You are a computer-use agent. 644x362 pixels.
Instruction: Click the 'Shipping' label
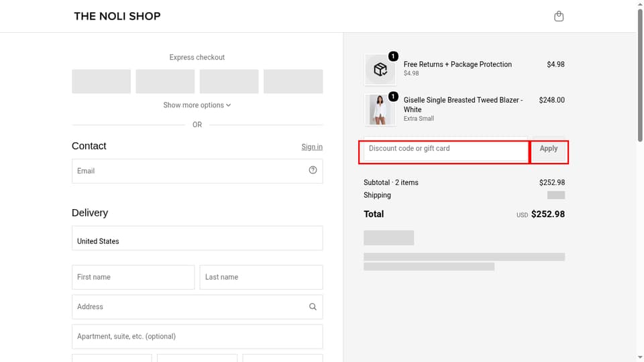pos(377,195)
